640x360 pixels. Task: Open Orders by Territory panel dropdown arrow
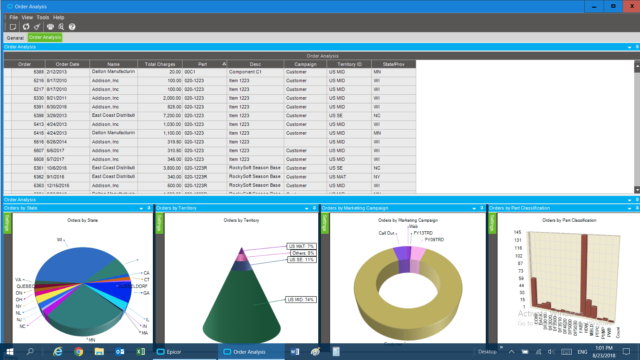(307, 209)
